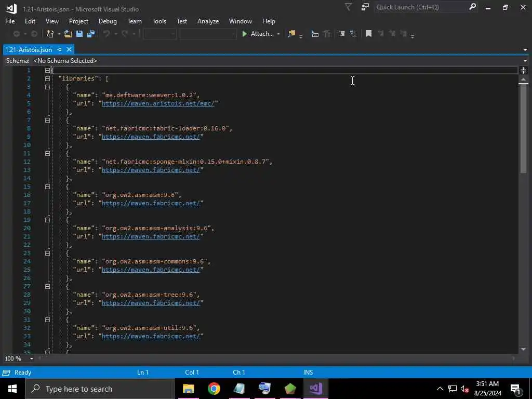Collapse the weaver library block on line 3

coord(47,87)
